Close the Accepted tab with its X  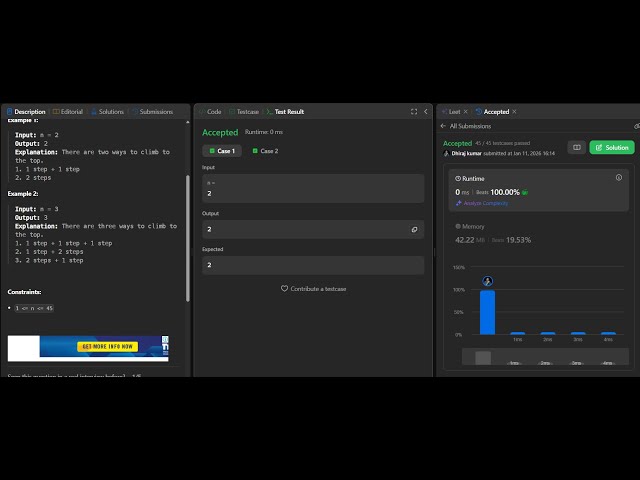click(x=515, y=112)
